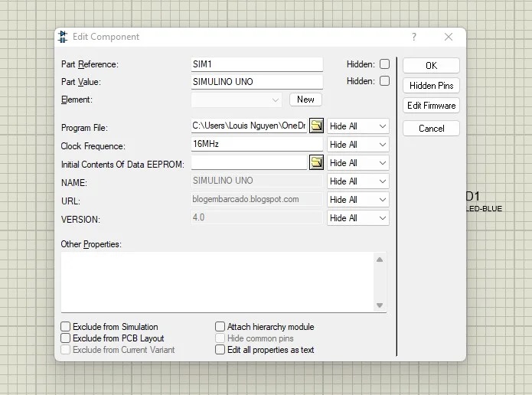Click the NAME value SIMULINO UNO

[x=257, y=181]
